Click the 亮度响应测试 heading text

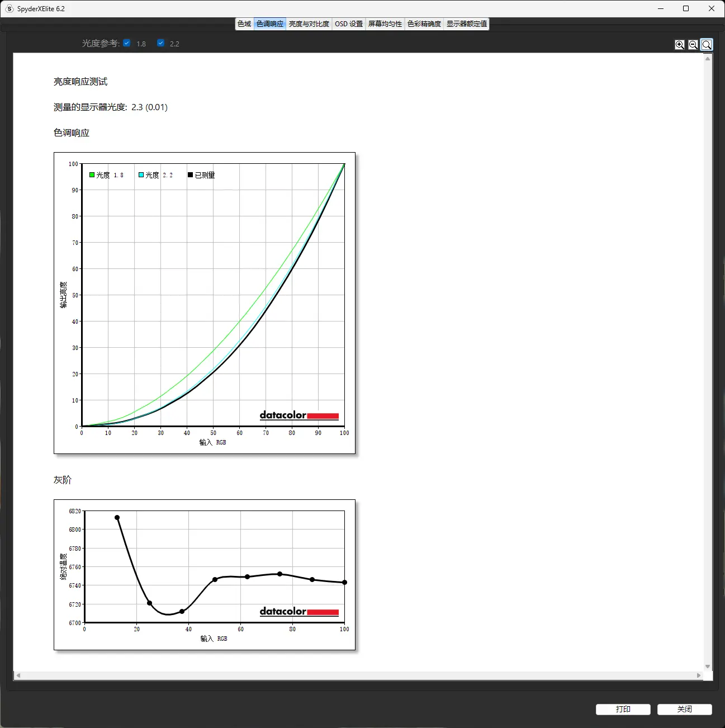pos(80,82)
